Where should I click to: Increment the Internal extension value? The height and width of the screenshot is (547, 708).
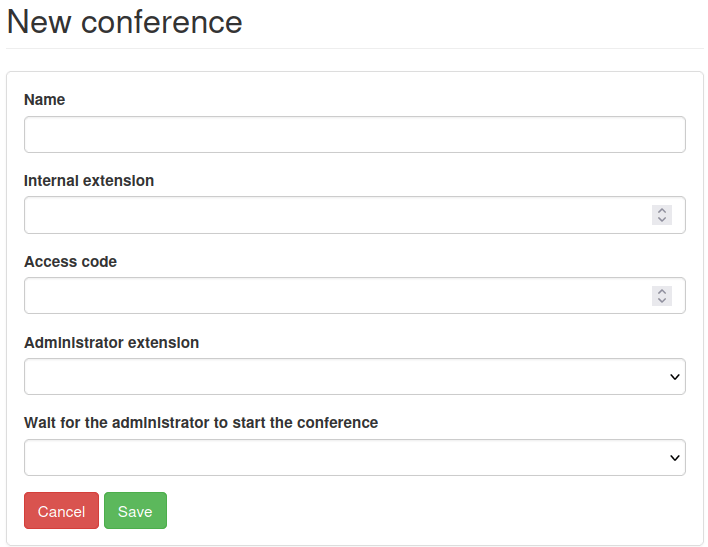coord(662,210)
